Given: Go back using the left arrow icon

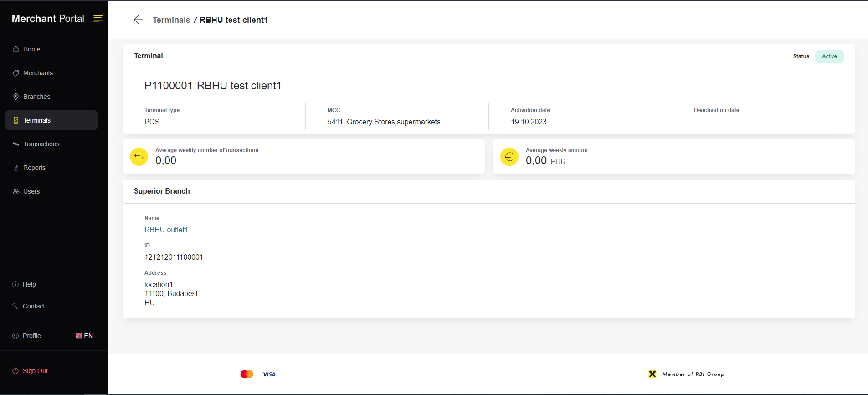Looking at the screenshot, I should (138, 20).
